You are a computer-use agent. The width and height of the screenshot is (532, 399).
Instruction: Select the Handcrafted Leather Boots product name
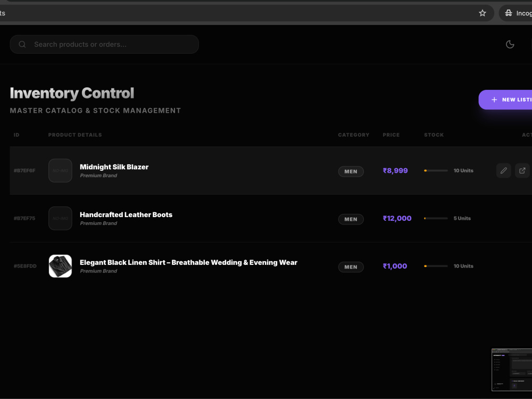(x=126, y=215)
